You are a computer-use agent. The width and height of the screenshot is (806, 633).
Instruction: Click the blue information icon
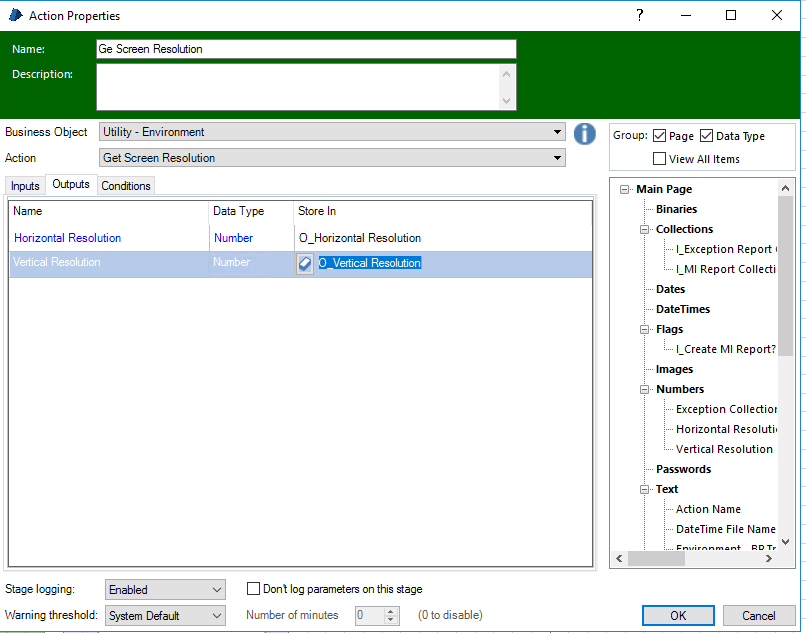click(x=585, y=133)
